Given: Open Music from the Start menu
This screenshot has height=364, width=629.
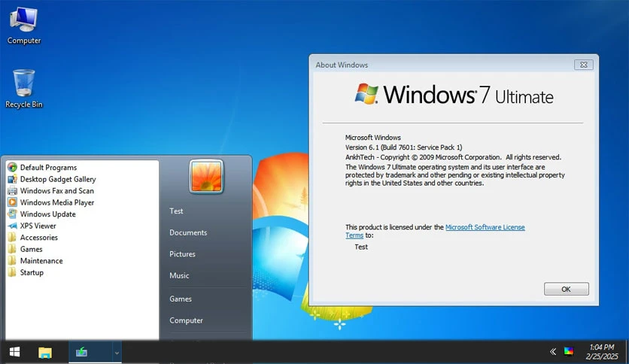Looking at the screenshot, I should [x=179, y=275].
